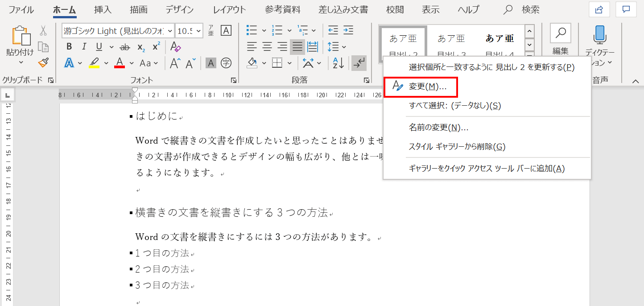Clear all formatting with eraser icon

pos(175,47)
